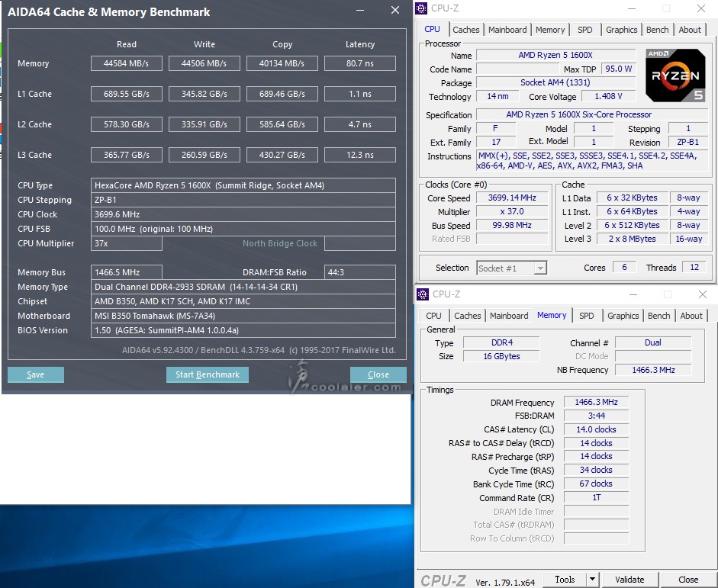Click the Validate button in CPU-Z
This screenshot has width=718, height=588.
(629, 580)
